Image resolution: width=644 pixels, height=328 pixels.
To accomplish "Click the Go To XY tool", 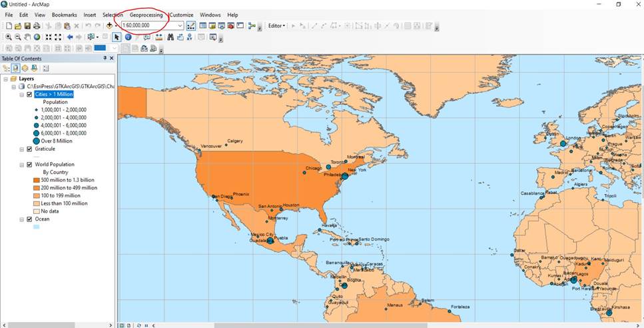I will [189, 37].
